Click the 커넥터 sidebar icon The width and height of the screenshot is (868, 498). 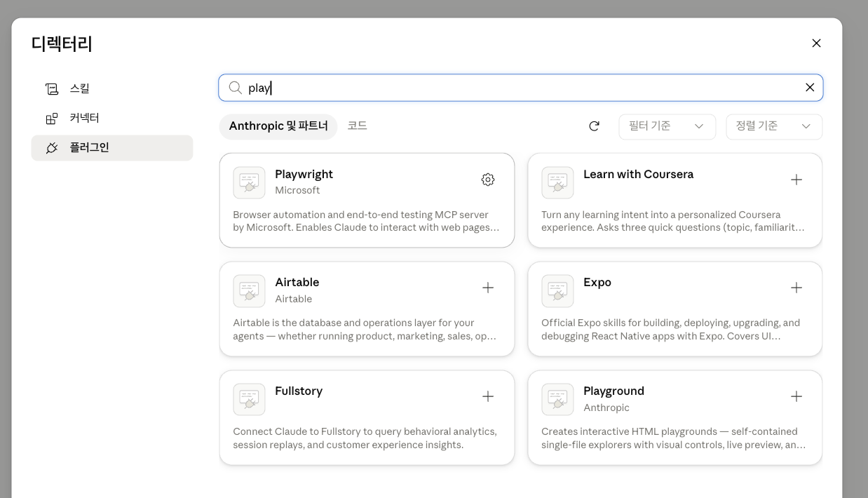(x=52, y=119)
